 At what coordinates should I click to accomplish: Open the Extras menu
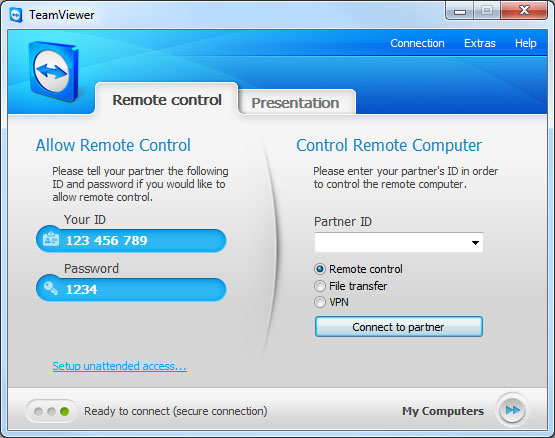[480, 43]
